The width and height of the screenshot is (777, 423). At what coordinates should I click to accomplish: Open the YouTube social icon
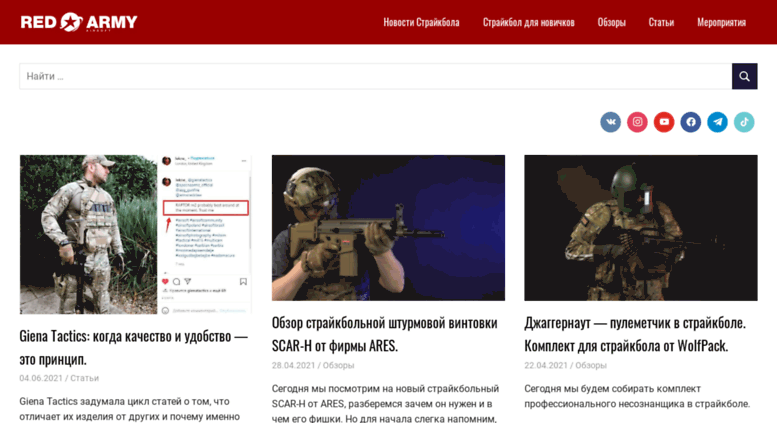tap(664, 122)
